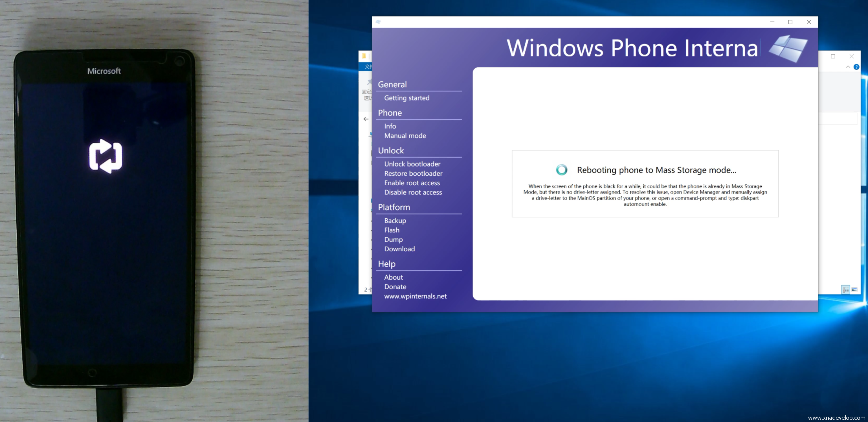Select Manual mode in sidebar
The image size is (868, 422).
point(405,136)
